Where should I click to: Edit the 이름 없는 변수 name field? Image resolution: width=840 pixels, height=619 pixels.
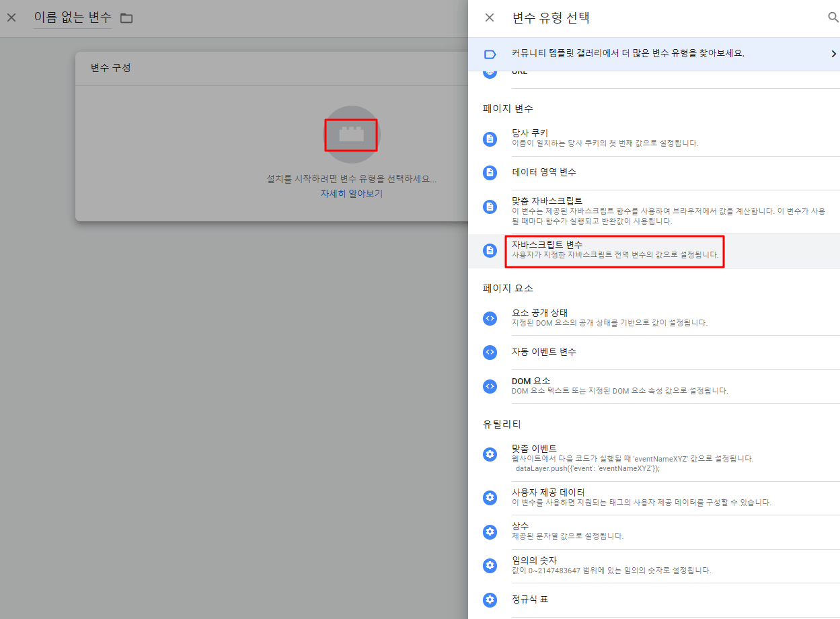click(x=72, y=17)
